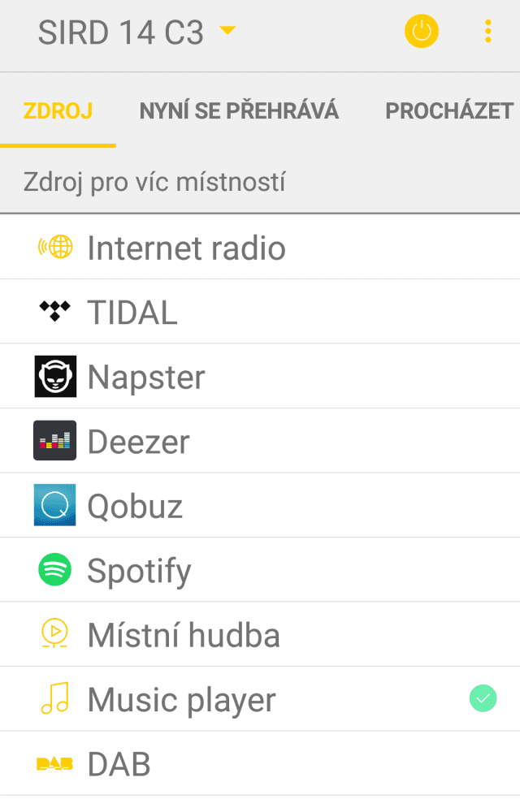Tap the Music player note icon

coord(55,699)
